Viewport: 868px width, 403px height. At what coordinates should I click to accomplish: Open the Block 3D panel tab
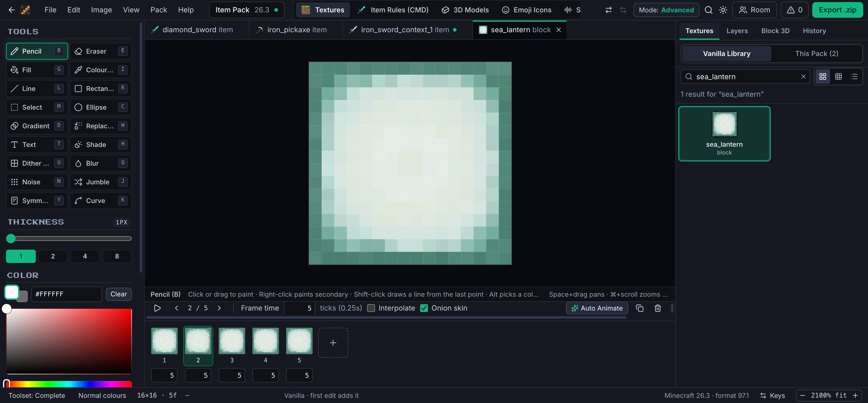pos(775,31)
